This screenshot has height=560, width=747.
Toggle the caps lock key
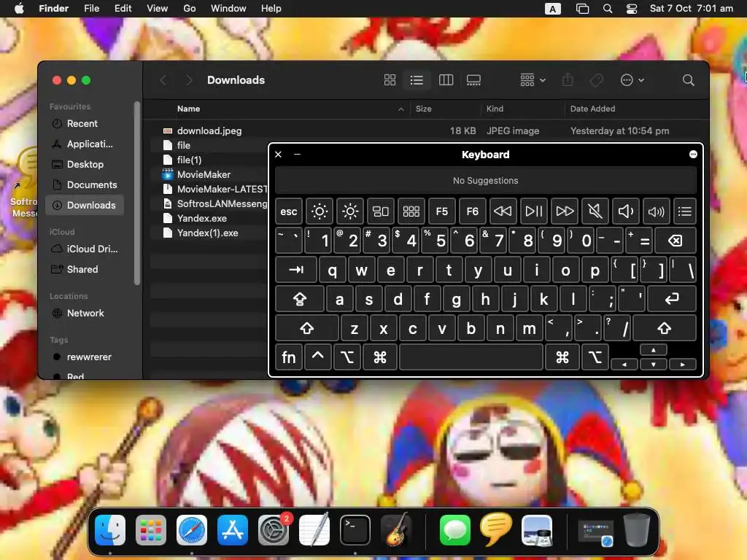point(300,299)
